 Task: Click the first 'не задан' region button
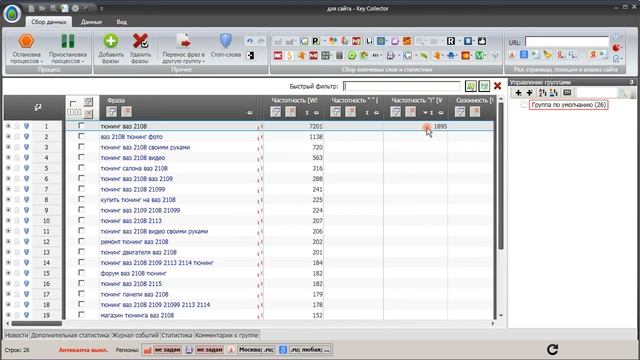click(x=167, y=350)
